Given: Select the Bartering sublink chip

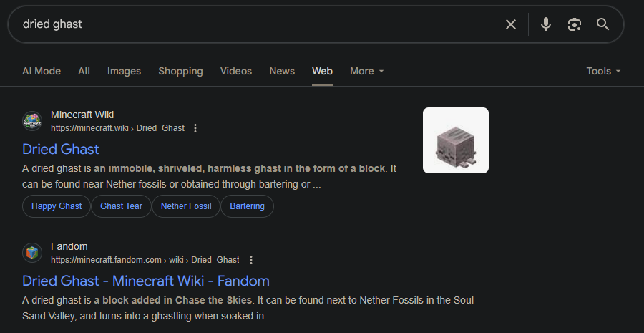Looking at the screenshot, I should pyautogui.click(x=247, y=206).
